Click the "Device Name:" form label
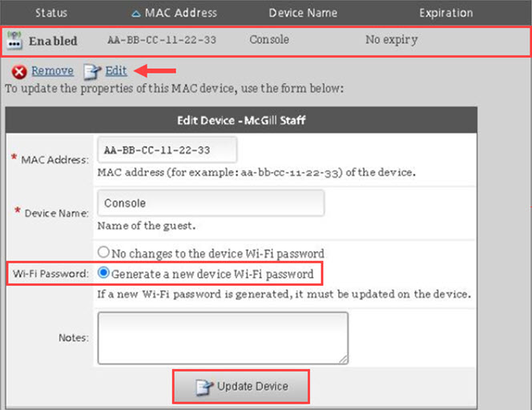 [x=57, y=213]
